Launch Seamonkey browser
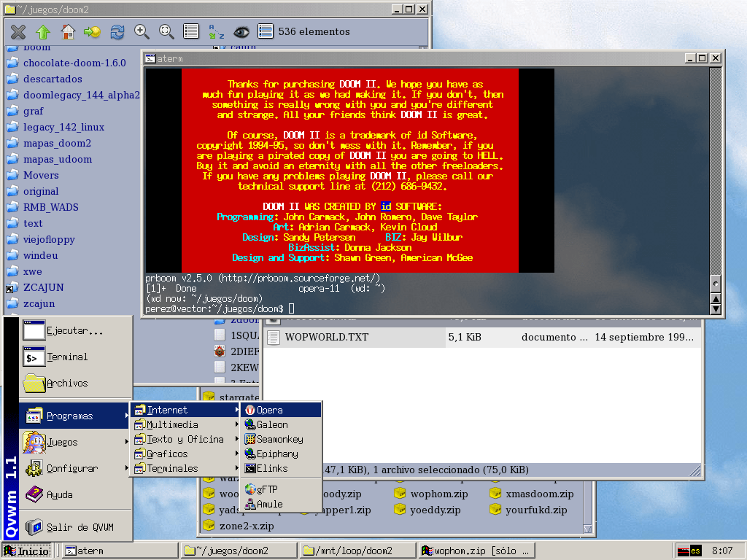Viewport: 747px width, 560px height. [x=282, y=439]
